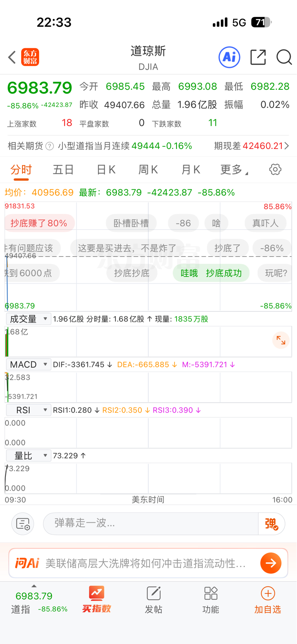Tap the 相关期货 help question icon

click(x=50, y=146)
